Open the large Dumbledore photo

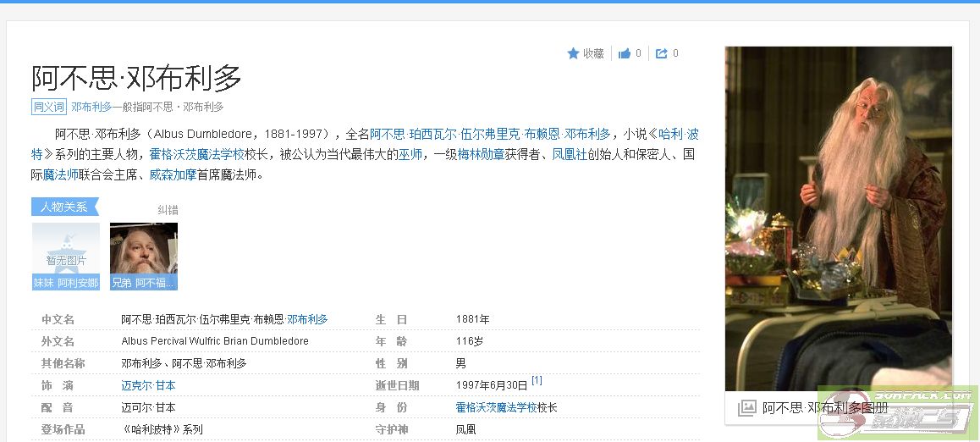click(x=838, y=218)
